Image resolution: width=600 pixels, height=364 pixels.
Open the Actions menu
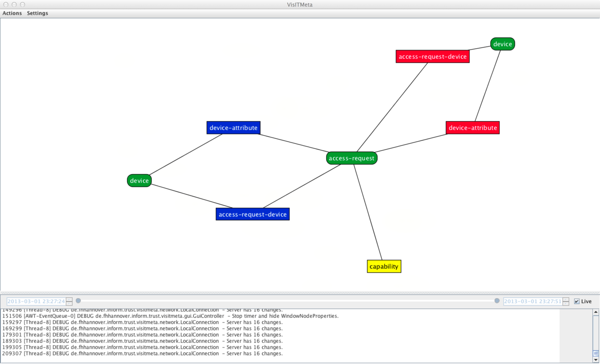click(12, 13)
